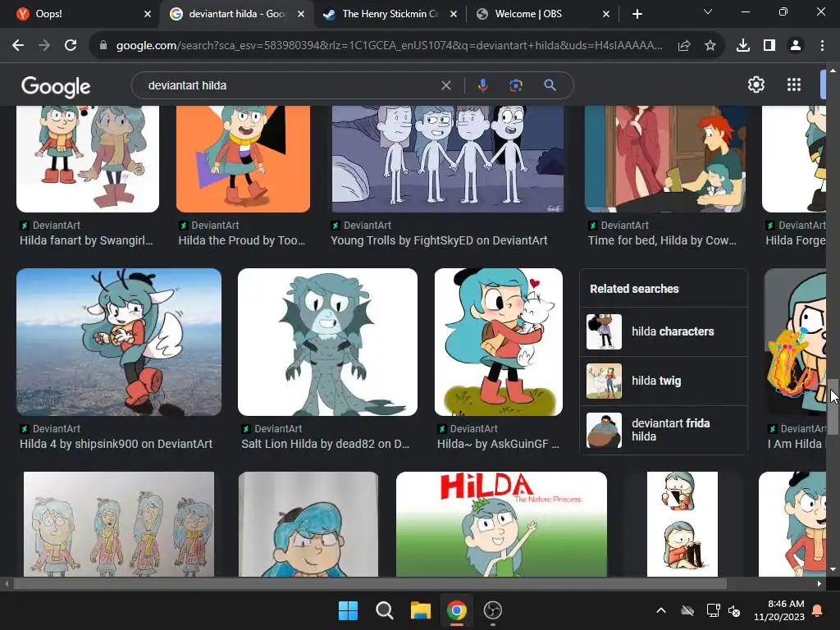Open Hilda 4 by shipsink900 link
This screenshot has width=840, height=630.
point(116,444)
